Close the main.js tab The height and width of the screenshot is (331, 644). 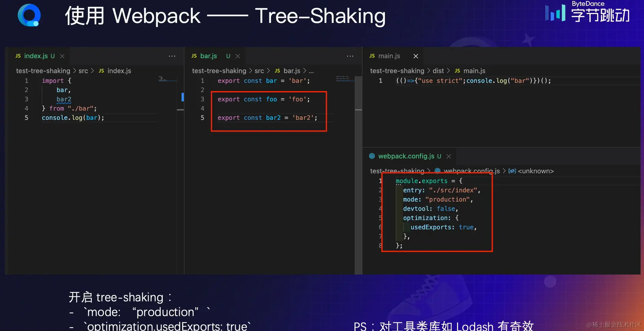coord(416,56)
